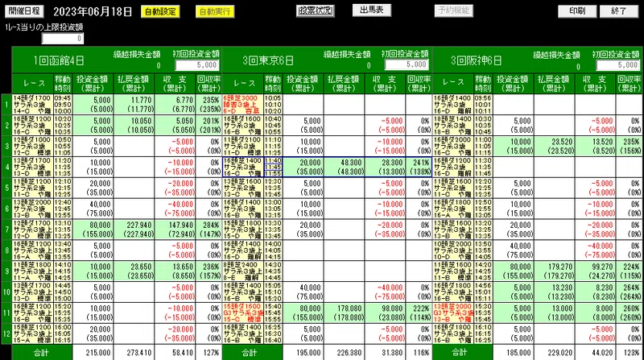Screen dimensions: 644x360
Task: Select the highlighted Tokyo race 4 時刻 cell 11:40
Action: [273, 160]
